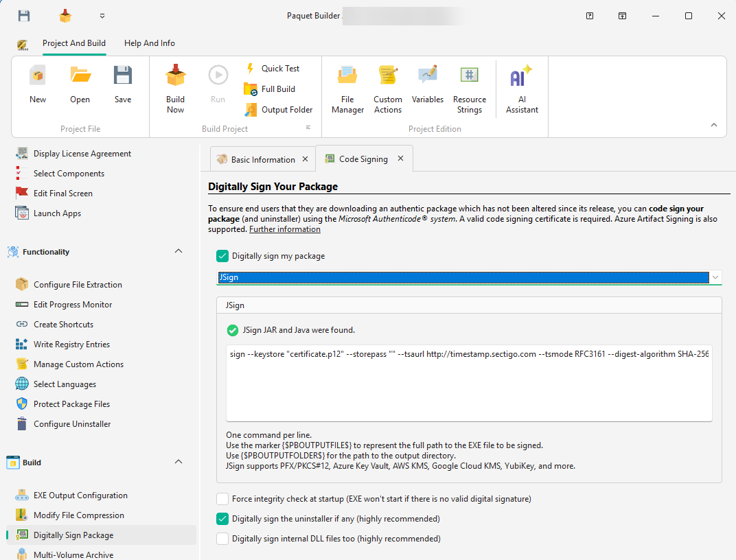
Task: Start a Quick Test build
Action: click(278, 68)
